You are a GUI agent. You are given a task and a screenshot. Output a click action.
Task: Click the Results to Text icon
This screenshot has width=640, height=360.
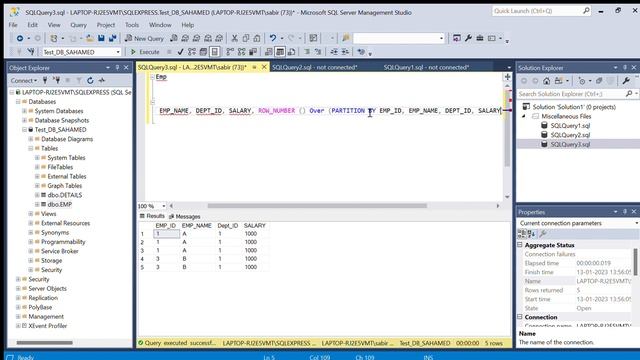pyautogui.click(x=269, y=52)
